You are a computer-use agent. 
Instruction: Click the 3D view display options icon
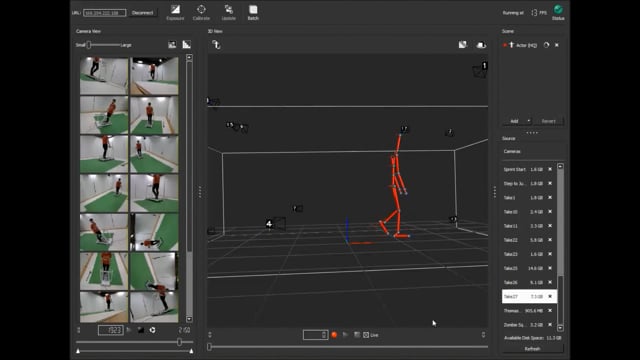pyautogui.click(x=462, y=44)
